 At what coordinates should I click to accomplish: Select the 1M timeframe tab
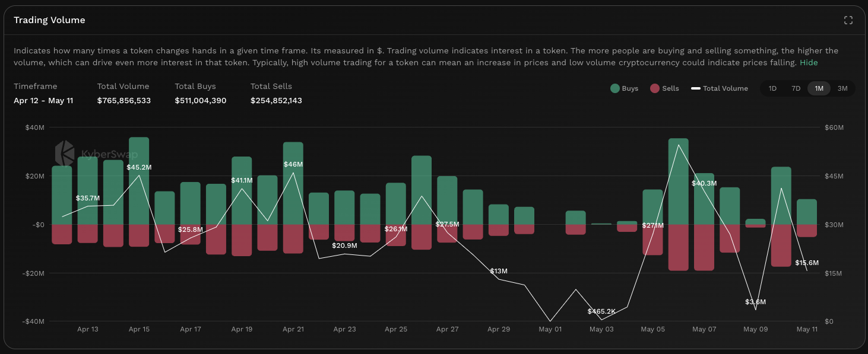click(819, 88)
